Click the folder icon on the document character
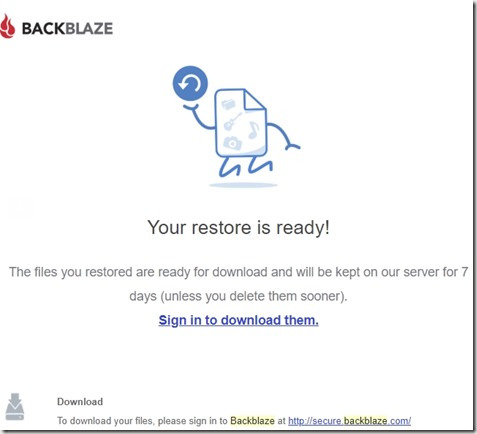 click(x=229, y=104)
